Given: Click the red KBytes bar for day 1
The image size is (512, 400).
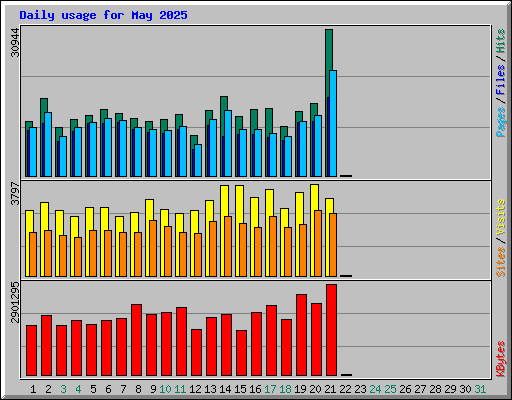Looking at the screenshot, I should pyautogui.click(x=31, y=351).
